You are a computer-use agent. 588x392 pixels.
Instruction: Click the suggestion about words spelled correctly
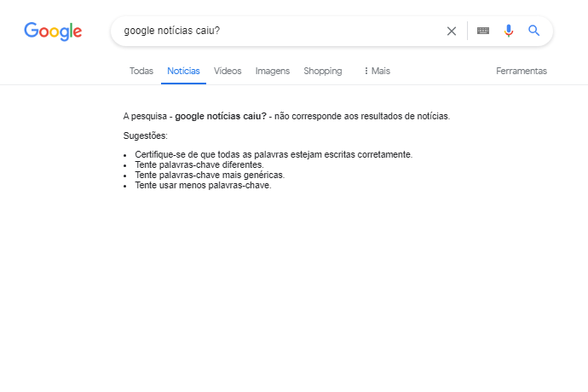[274, 155]
